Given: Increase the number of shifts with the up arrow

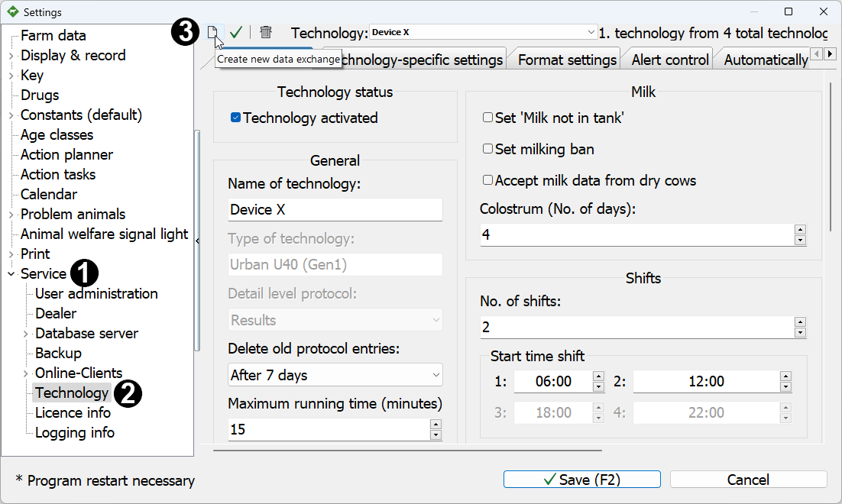Looking at the screenshot, I should coord(800,322).
